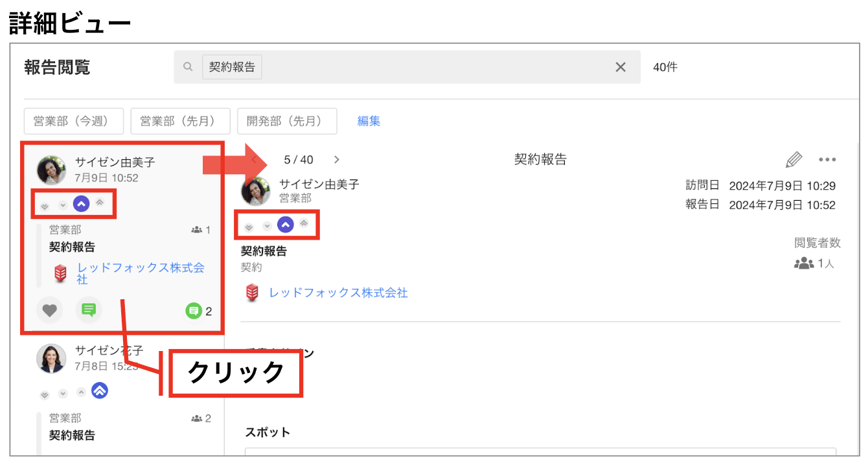Viewport: 868px width, 465px height.
Task: Select the double-down rating in the detail view
Action: (x=249, y=226)
